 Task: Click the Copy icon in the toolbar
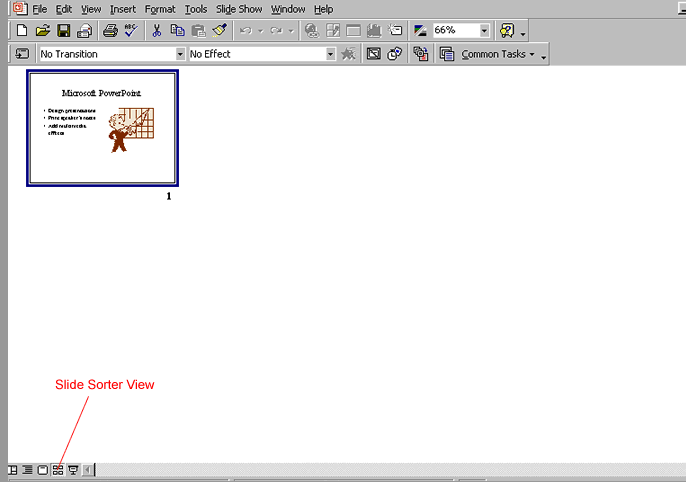pyautogui.click(x=178, y=31)
